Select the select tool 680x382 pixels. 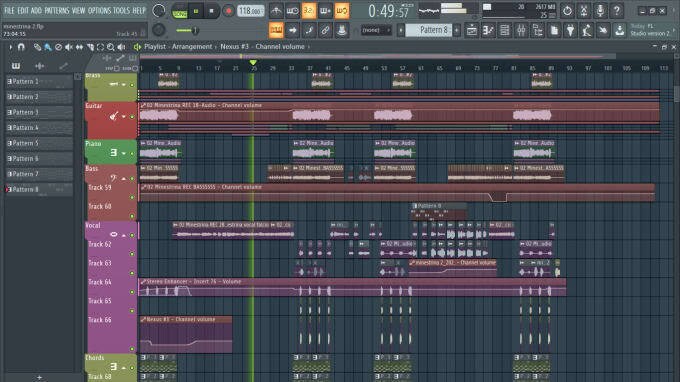(x=100, y=47)
